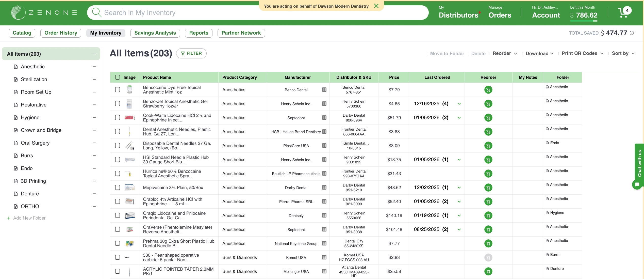Expand order history for Benzo-Jel 12/16/2025
This screenshot has width=644, height=279.
click(x=459, y=104)
